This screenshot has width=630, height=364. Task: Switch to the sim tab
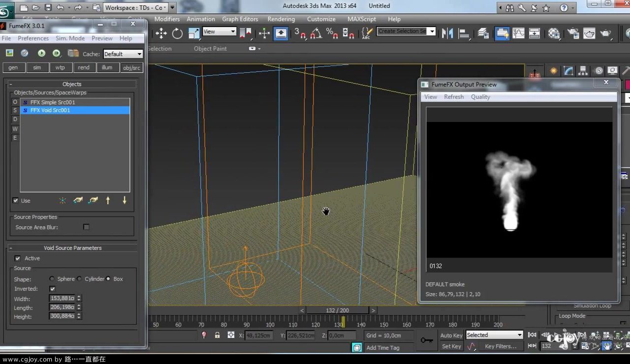(x=37, y=67)
